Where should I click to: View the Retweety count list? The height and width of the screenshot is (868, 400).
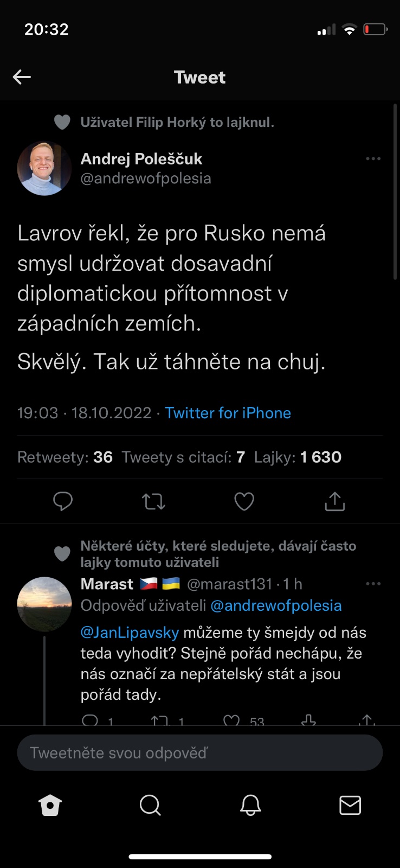coord(65,457)
